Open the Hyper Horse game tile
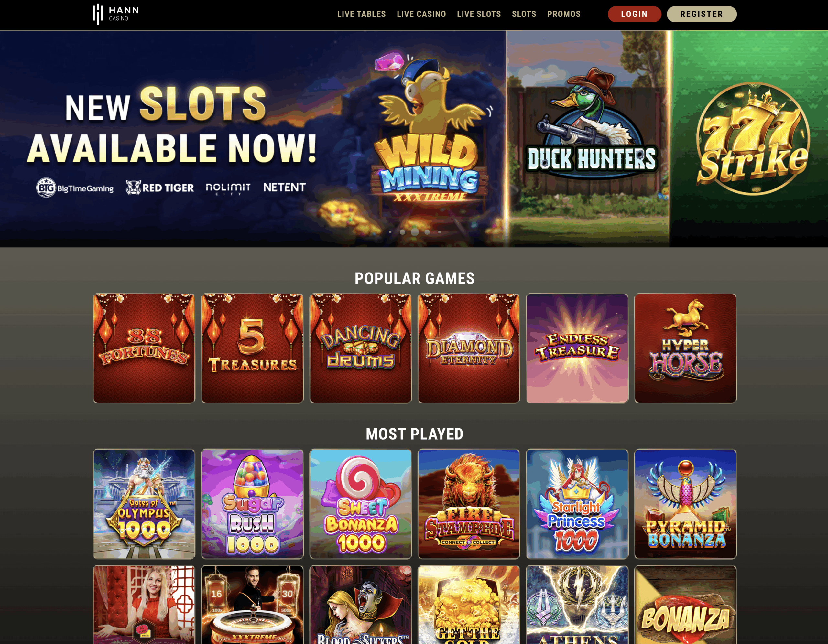 [x=685, y=348]
